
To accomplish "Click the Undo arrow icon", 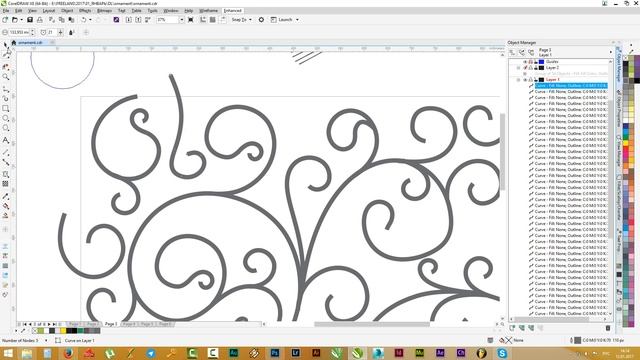I will pyautogui.click(x=83, y=20).
